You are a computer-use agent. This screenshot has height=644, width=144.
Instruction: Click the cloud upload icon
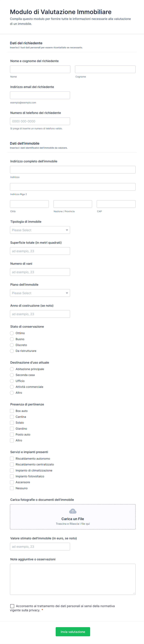coord(72,511)
